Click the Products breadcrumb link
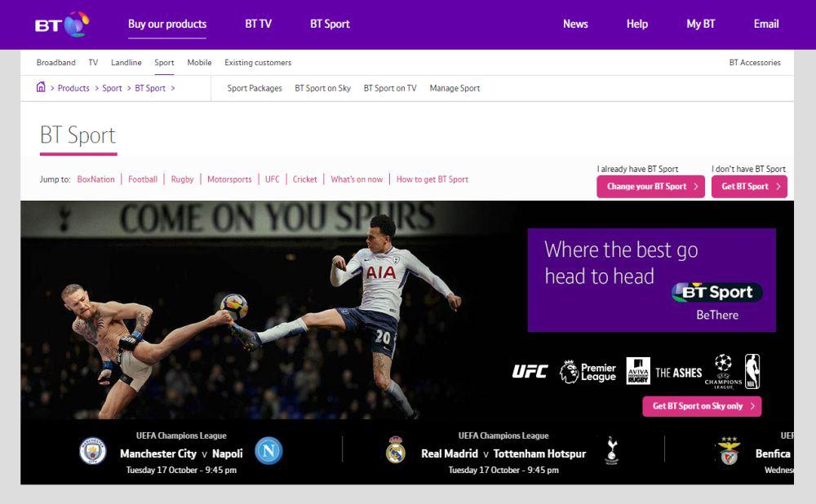Screen dimensions: 816x504 tap(73, 87)
